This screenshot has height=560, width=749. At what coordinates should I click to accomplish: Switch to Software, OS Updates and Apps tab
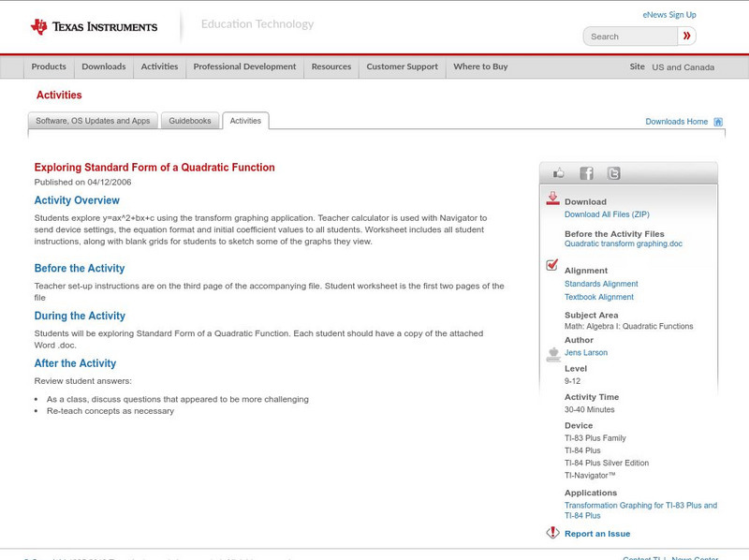[x=93, y=121]
